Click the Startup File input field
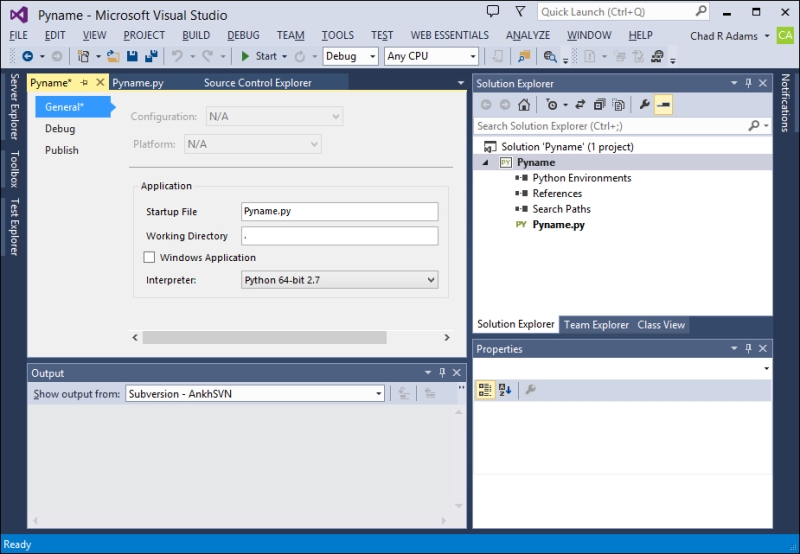Screen dimensions: 800x554 [x=339, y=211]
